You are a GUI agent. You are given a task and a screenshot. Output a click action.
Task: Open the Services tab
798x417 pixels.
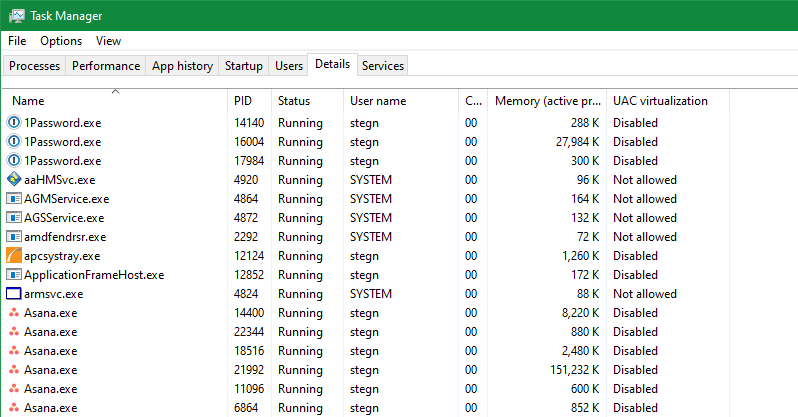[x=383, y=66]
